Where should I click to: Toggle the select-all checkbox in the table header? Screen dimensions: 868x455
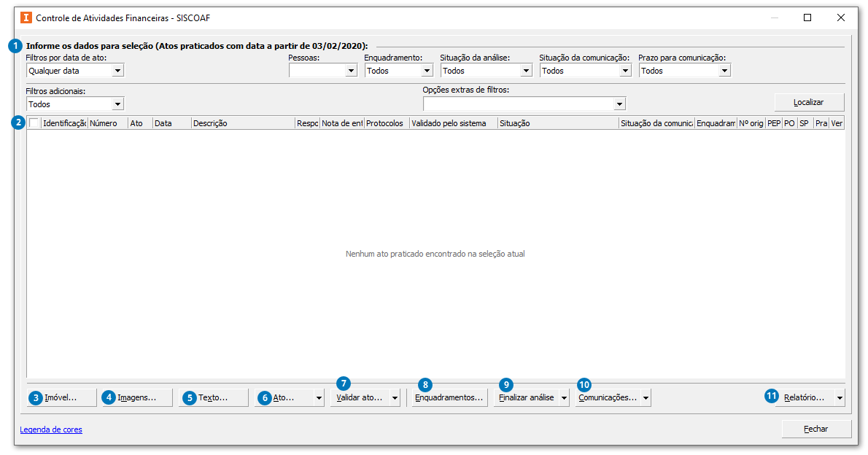point(34,123)
